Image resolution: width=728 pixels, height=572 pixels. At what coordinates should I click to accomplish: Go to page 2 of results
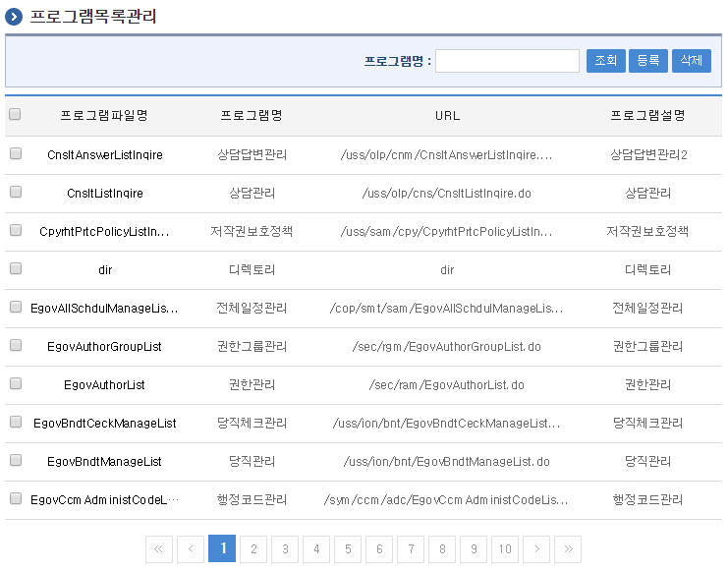pyautogui.click(x=252, y=549)
